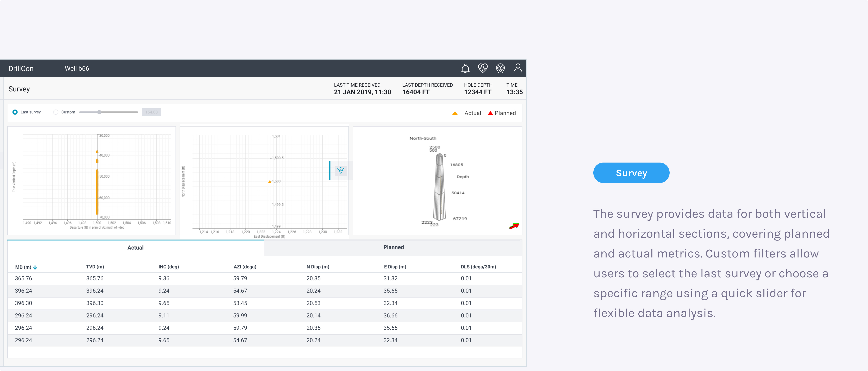Click the 154.08 value input field
Viewport: 868px width, 371px height.
[x=151, y=112]
